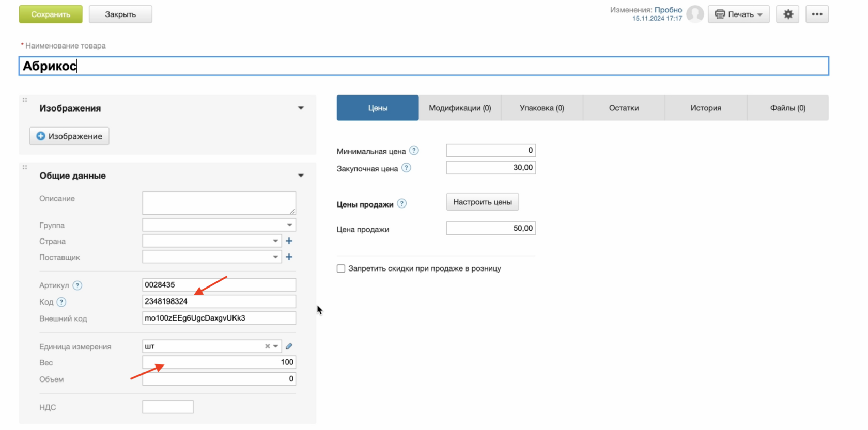Clear the шт unit with x icon

(x=267, y=346)
